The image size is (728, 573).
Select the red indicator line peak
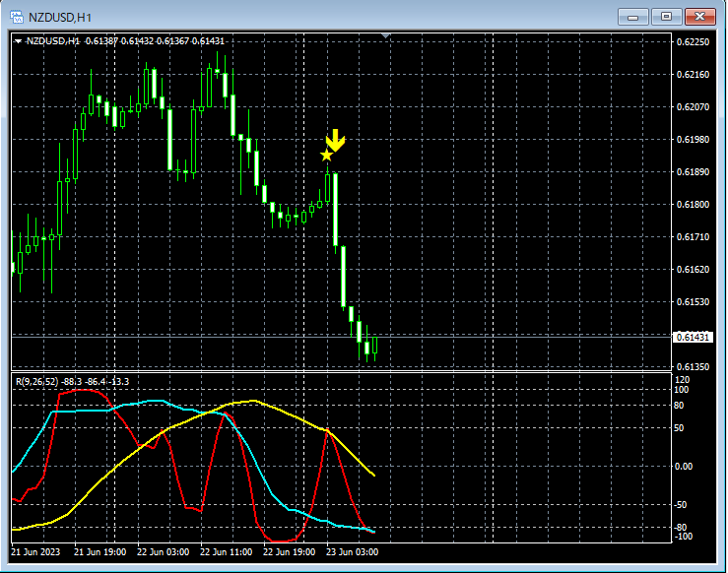click(84, 391)
